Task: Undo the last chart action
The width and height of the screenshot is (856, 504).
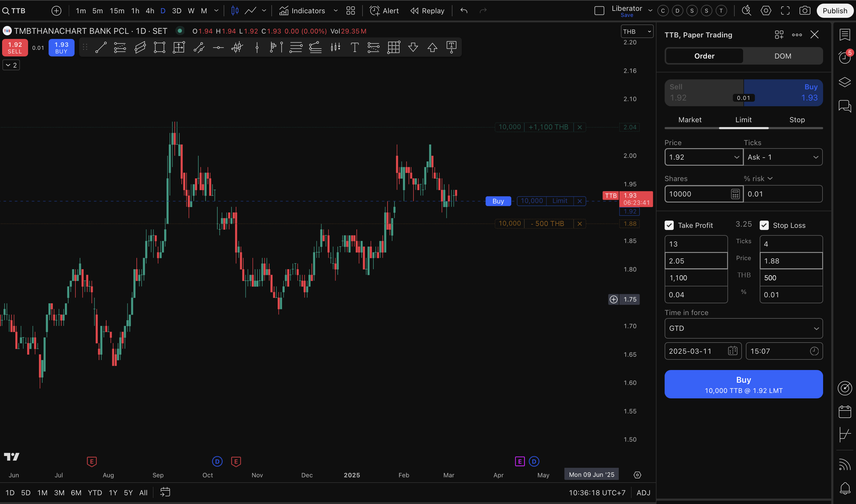Action: coord(464,11)
